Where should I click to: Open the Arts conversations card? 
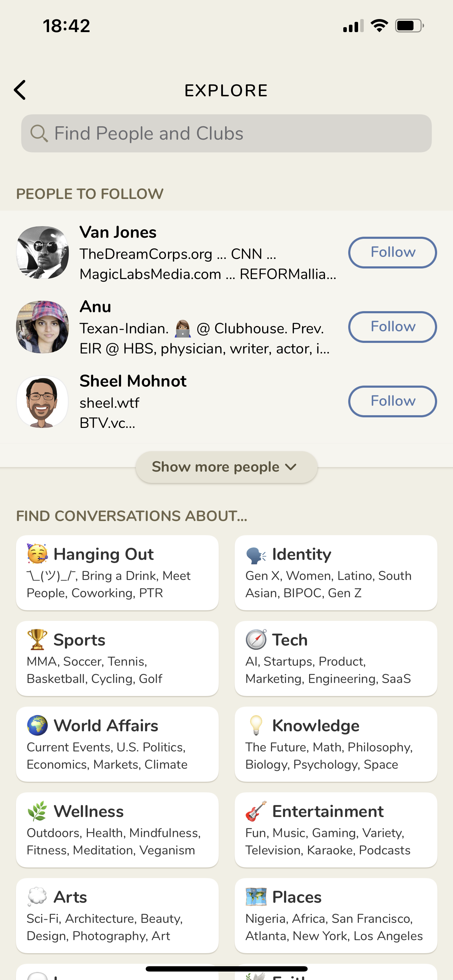(117, 915)
